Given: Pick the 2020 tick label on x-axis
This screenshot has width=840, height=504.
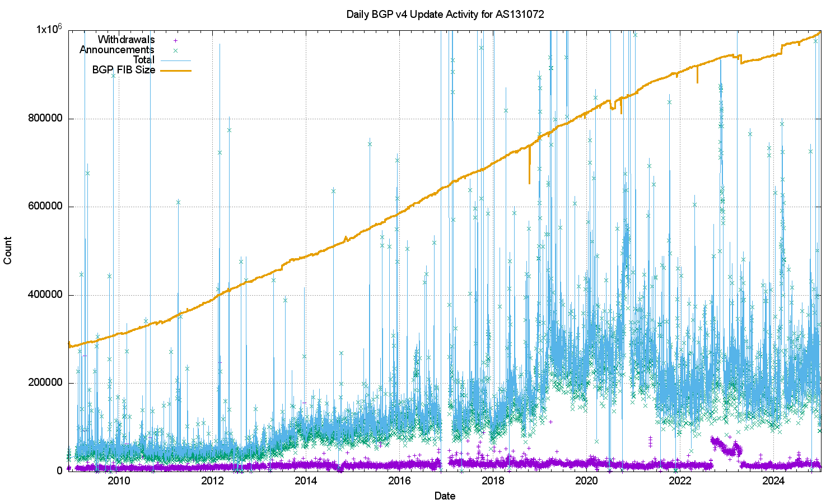Looking at the screenshot, I should pyautogui.click(x=586, y=481).
